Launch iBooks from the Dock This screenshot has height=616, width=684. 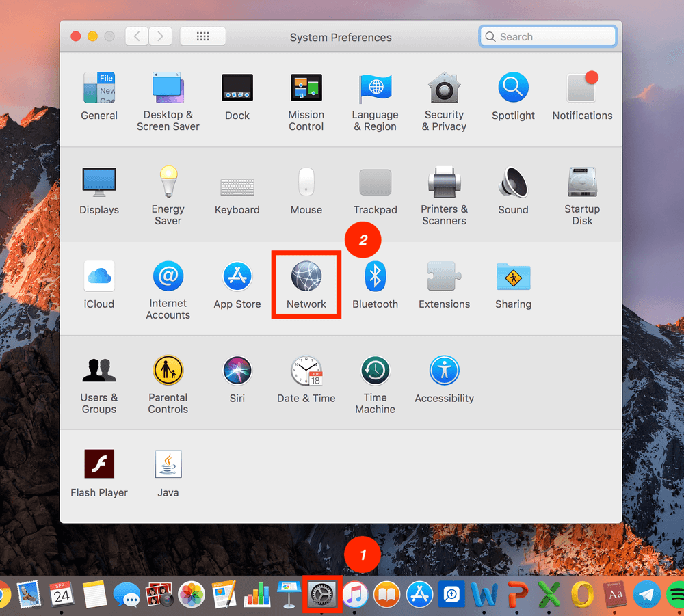(387, 594)
